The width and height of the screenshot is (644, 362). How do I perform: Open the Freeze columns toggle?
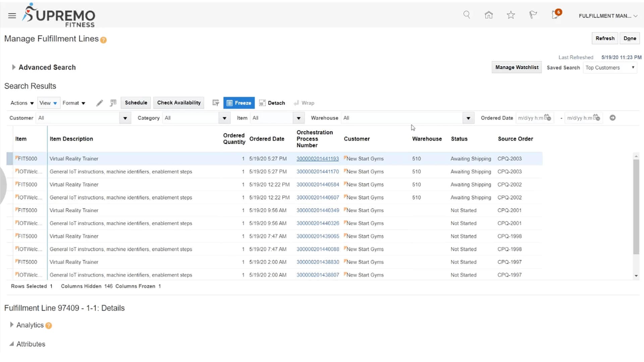(x=239, y=103)
